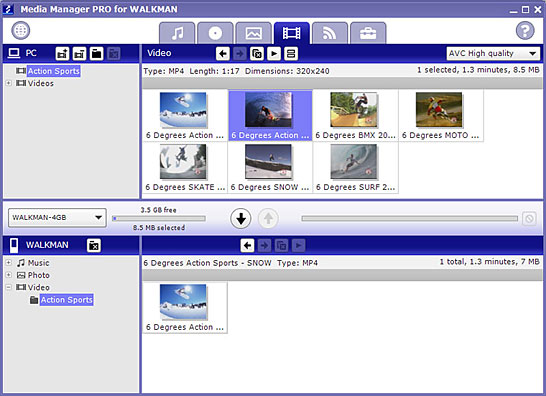Click the globe icon at top left
This screenshot has width=546, height=396.
click(x=21, y=30)
